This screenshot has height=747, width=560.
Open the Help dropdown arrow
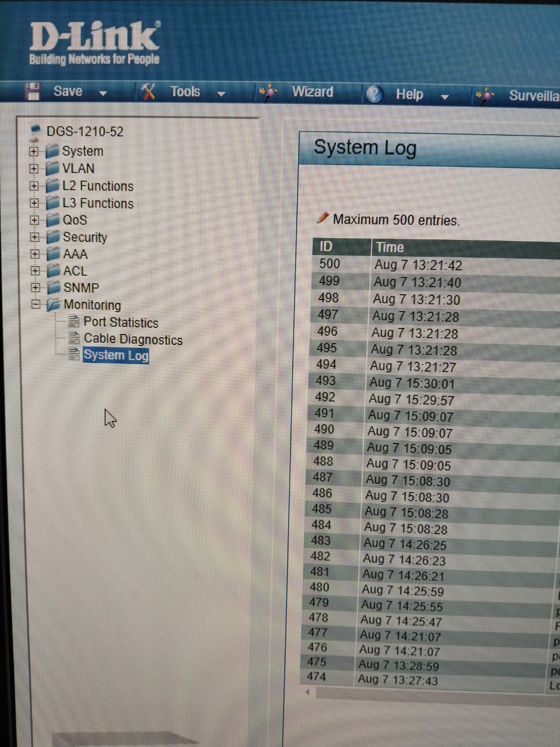pos(444,97)
